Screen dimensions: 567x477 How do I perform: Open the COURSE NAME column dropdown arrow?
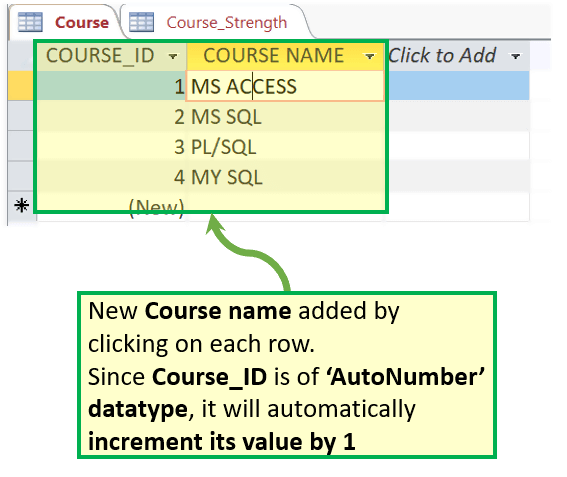[x=370, y=56]
